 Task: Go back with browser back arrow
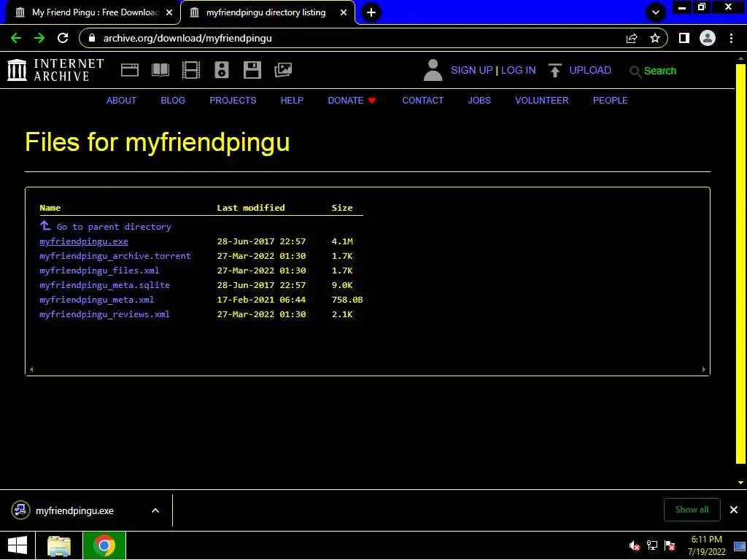click(x=16, y=38)
